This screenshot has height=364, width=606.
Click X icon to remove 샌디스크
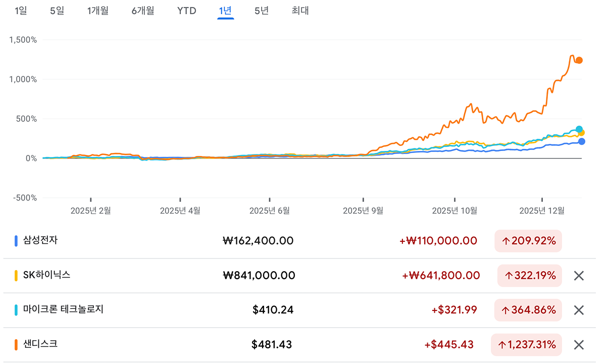click(579, 345)
